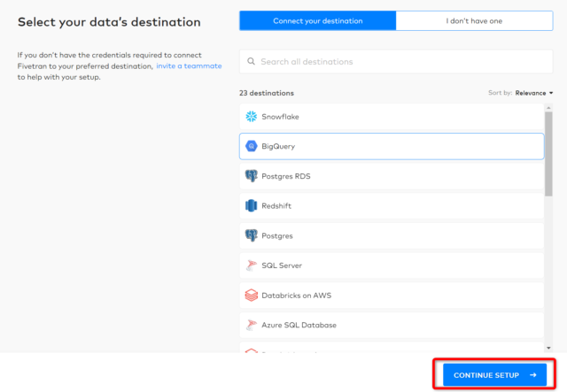Select the Redshift destination text
The height and width of the screenshot is (392, 567).
[x=276, y=206]
